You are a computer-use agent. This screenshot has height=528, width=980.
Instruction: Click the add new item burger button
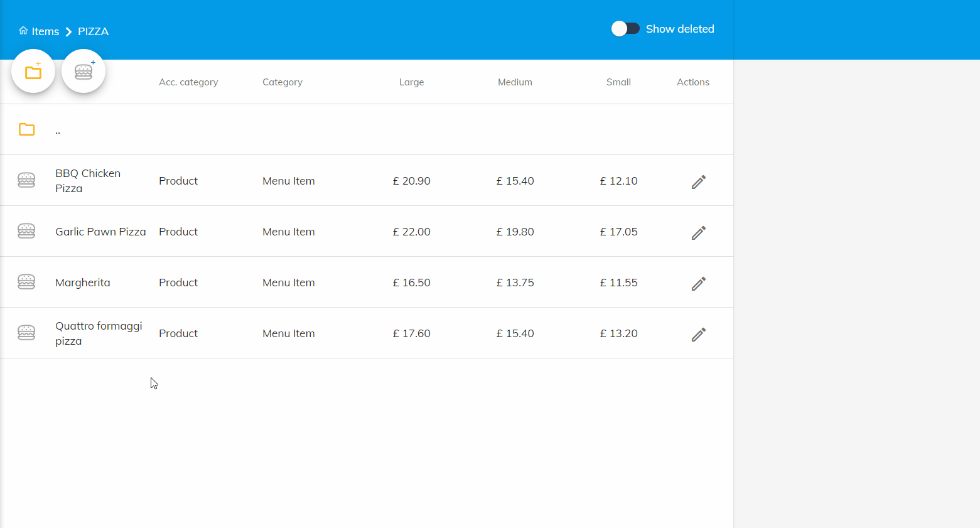pos(83,72)
